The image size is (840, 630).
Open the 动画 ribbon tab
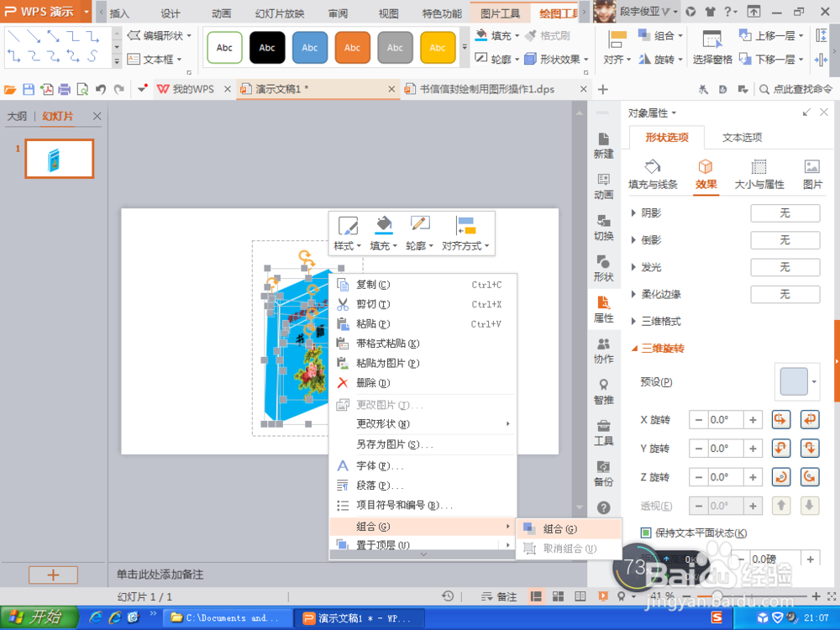221,13
